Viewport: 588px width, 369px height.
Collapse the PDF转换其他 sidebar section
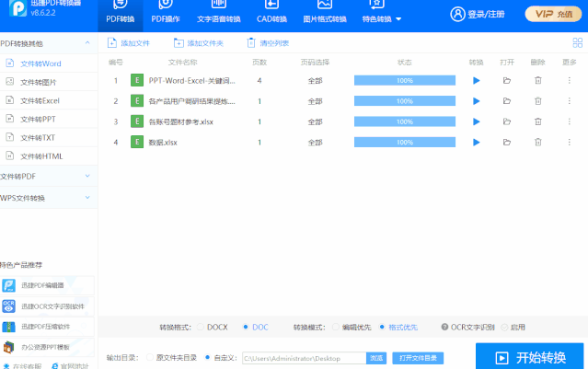[x=87, y=43]
